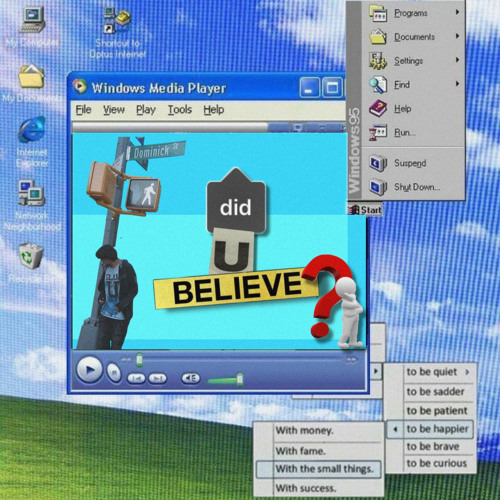Launch Internet Explorer desktop icon

point(32,129)
